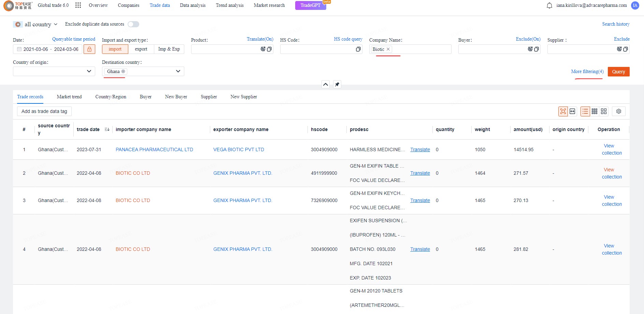Screen dimensions: 644x314
Task: Expand the Destination country dropdown arrow
Action: [x=178, y=71]
